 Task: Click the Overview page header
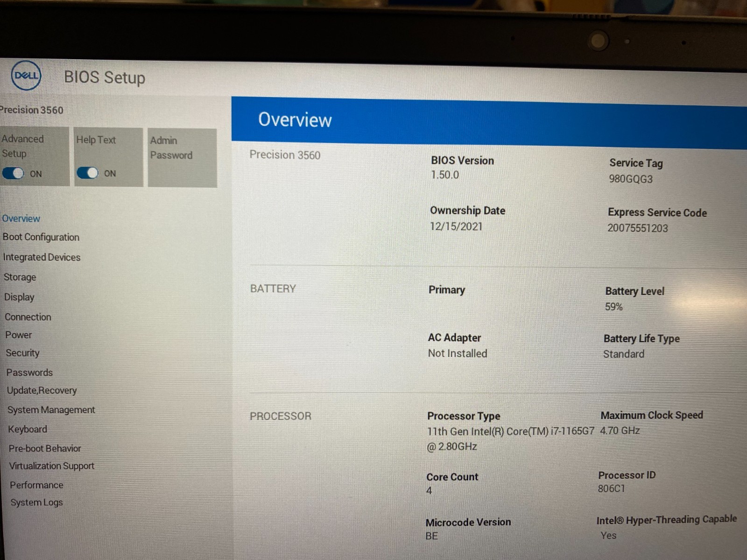coord(295,119)
